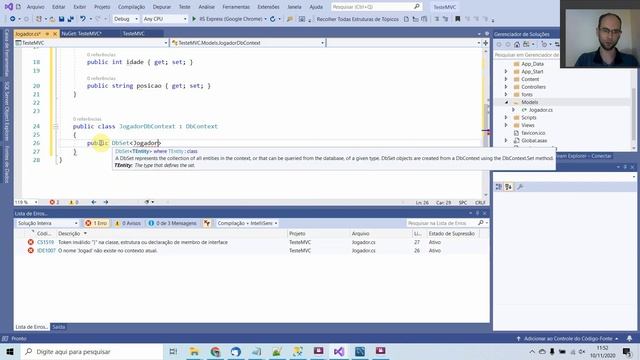Click the alphabetical sort icon in Properties
This screenshot has height=360, width=640.
click(509, 187)
